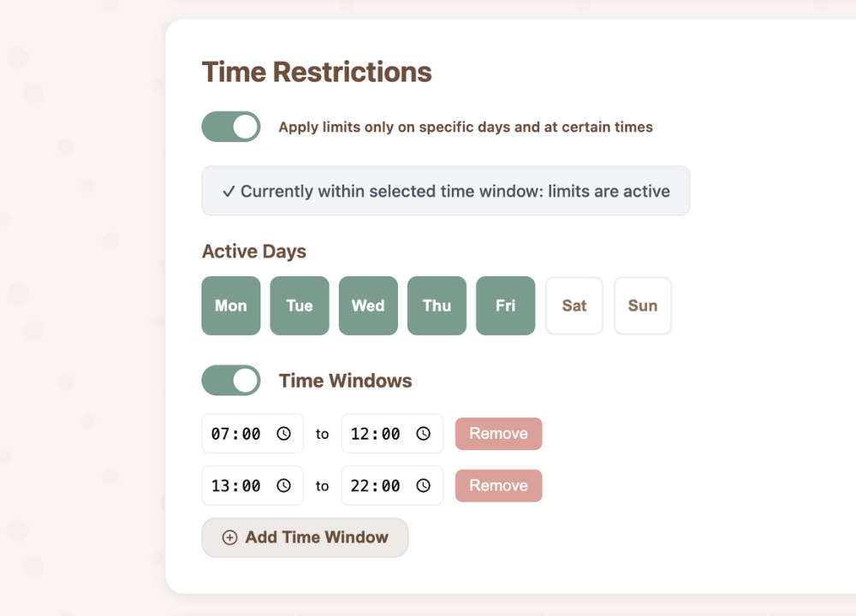The height and width of the screenshot is (616, 856).
Task: Click the Add Time Window button
Action: pyautogui.click(x=305, y=537)
